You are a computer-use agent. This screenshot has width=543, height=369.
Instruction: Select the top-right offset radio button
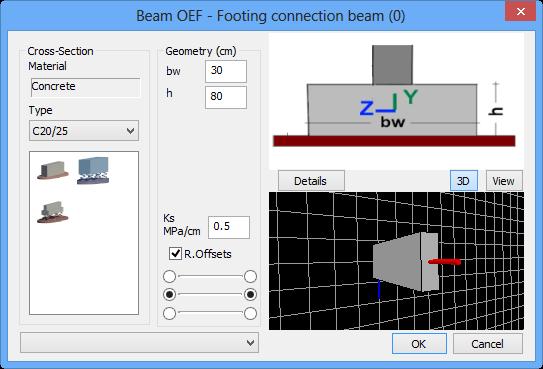point(250,276)
